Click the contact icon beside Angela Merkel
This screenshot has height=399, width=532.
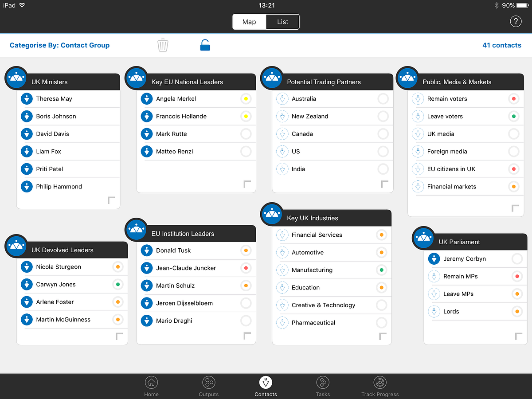tap(147, 99)
